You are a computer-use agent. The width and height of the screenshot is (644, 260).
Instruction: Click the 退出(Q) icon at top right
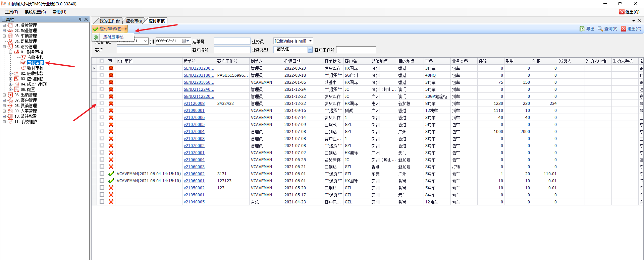point(622,12)
